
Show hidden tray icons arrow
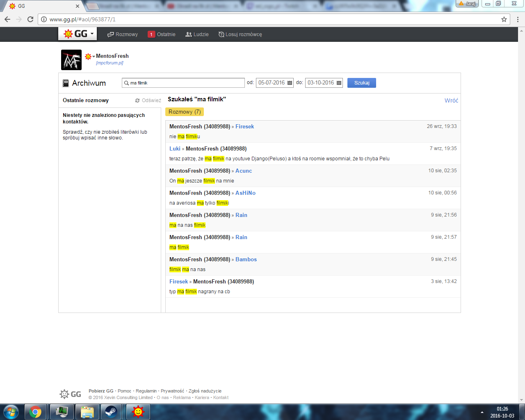[482, 412]
